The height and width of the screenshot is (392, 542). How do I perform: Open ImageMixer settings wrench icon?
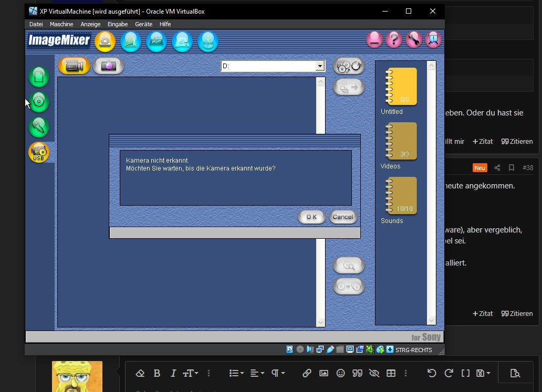[414, 39]
